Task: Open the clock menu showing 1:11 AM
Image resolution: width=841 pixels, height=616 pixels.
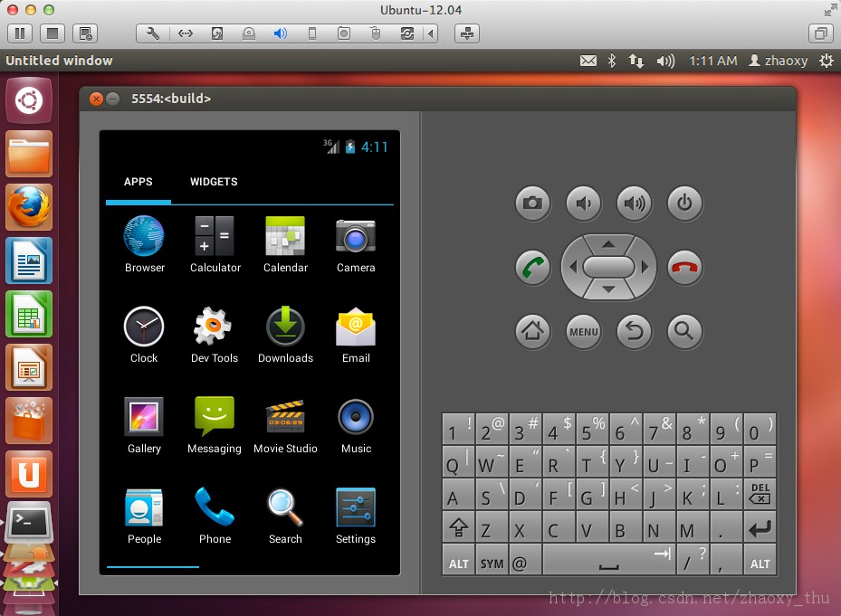Action: 712,61
